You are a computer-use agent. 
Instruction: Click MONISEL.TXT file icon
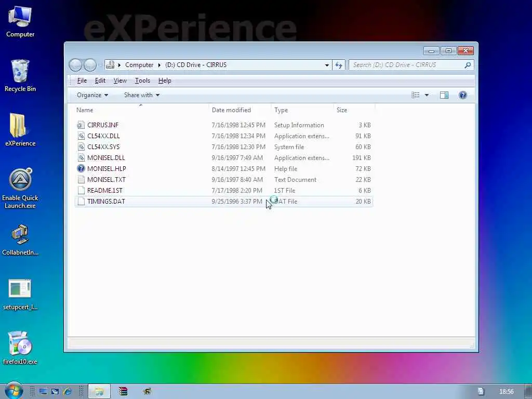(81, 179)
